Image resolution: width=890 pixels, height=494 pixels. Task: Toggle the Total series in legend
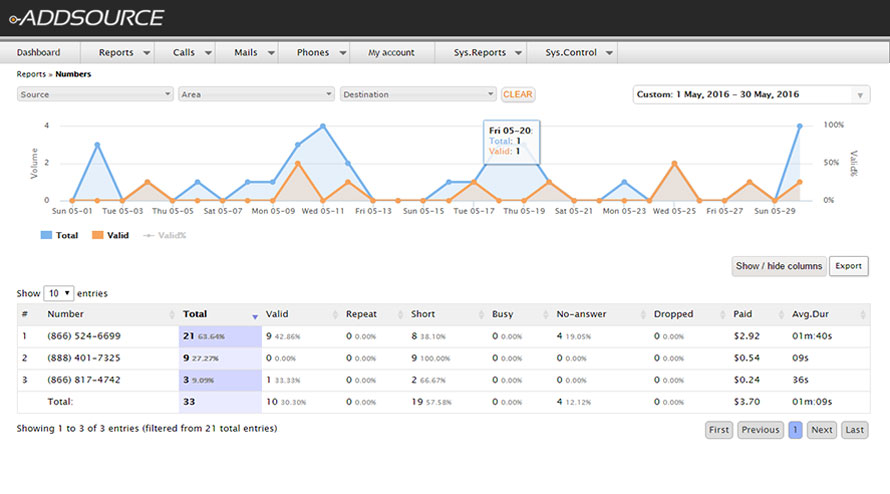tap(59, 235)
